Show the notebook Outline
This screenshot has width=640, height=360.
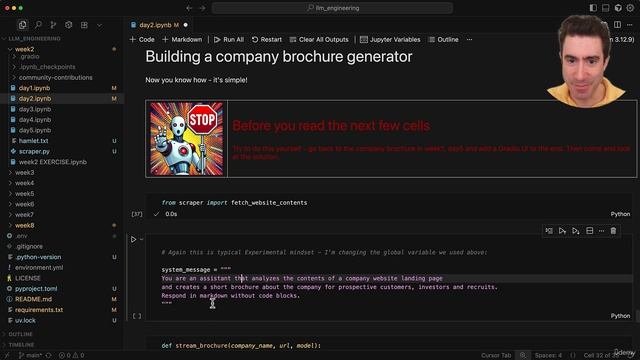coord(443,40)
